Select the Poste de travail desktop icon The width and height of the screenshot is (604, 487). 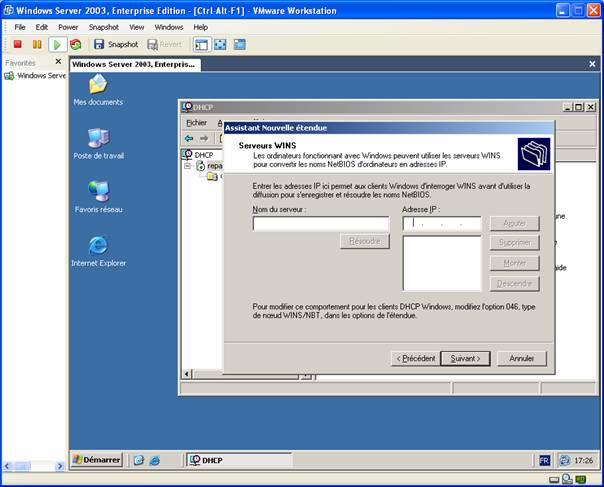coord(99,143)
